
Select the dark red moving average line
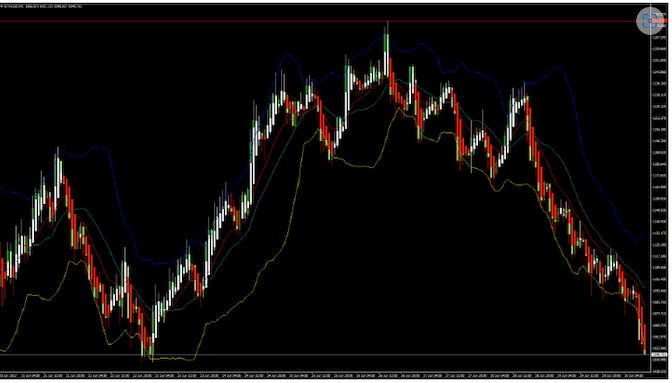click(557, 180)
